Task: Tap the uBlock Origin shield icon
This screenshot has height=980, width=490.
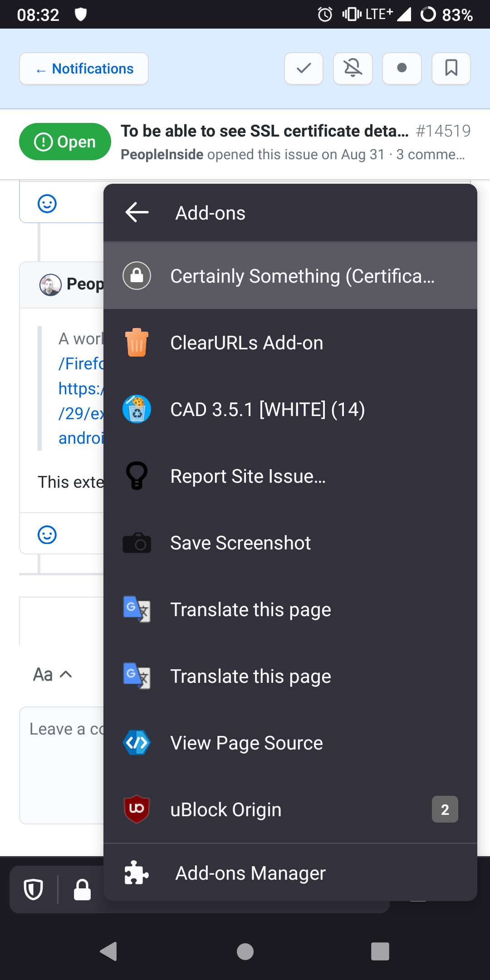Action: (137, 809)
